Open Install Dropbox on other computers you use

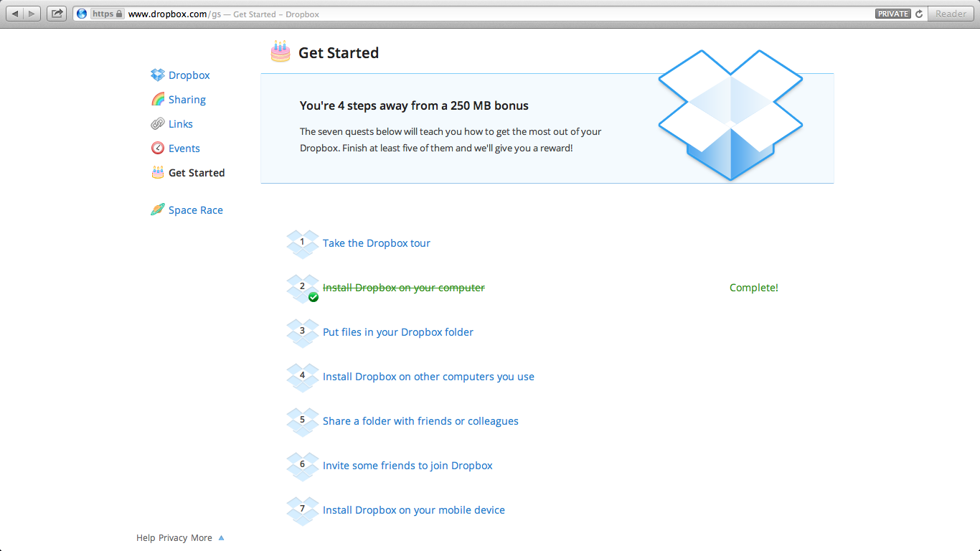[x=428, y=377]
